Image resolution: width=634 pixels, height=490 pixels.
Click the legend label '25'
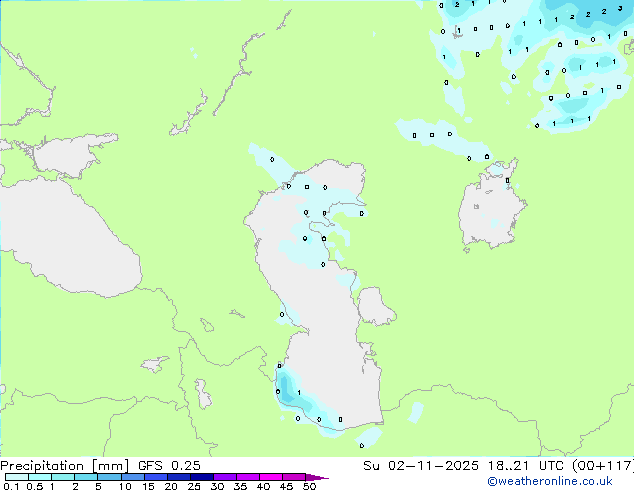click(x=194, y=486)
